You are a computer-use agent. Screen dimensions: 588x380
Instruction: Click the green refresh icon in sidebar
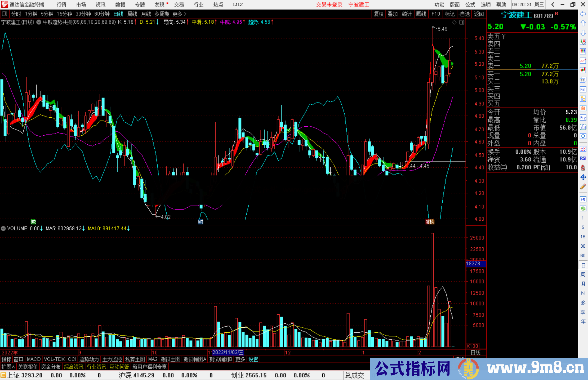point(583,209)
